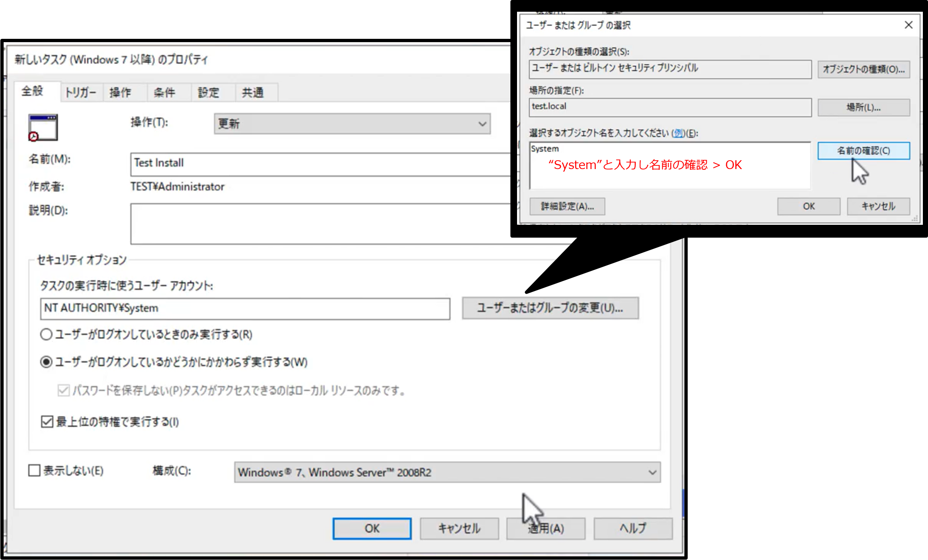The width and height of the screenshot is (928, 560).
Task: Click the 作成者 value TEST¥Administrator
Action: pos(177,187)
